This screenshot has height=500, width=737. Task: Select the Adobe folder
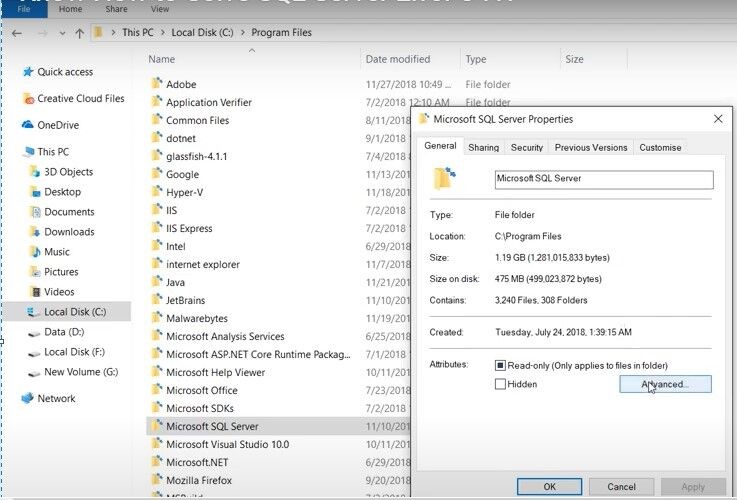pos(181,84)
